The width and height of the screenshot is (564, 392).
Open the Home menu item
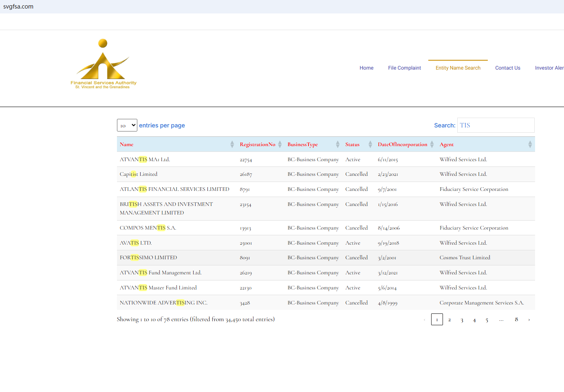tap(366, 68)
